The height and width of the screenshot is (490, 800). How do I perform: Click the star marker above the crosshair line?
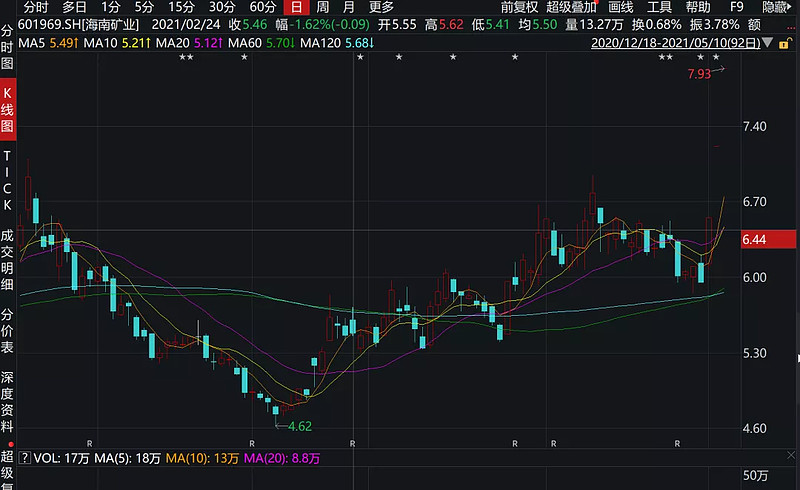coord(360,57)
